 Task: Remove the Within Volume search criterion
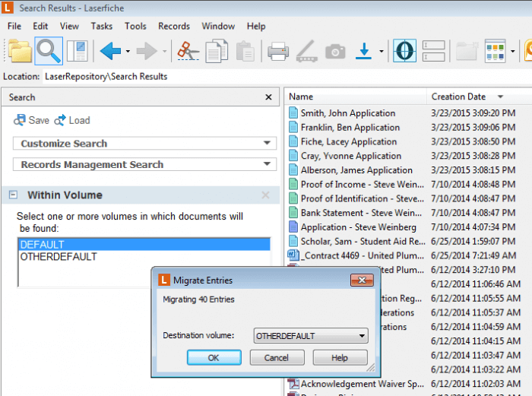(265, 195)
